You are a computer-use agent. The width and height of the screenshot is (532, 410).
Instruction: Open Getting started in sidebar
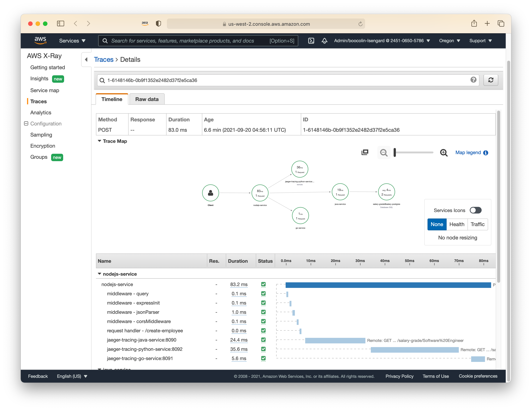tap(47, 67)
